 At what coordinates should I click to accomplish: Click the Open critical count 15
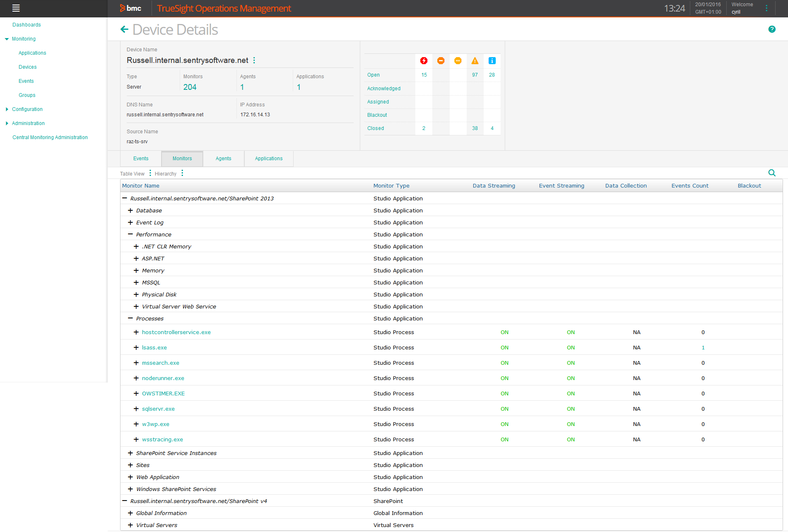click(x=424, y=75)
